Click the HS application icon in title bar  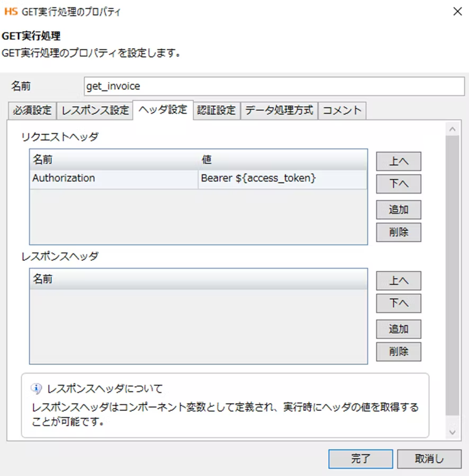point(11,12)
